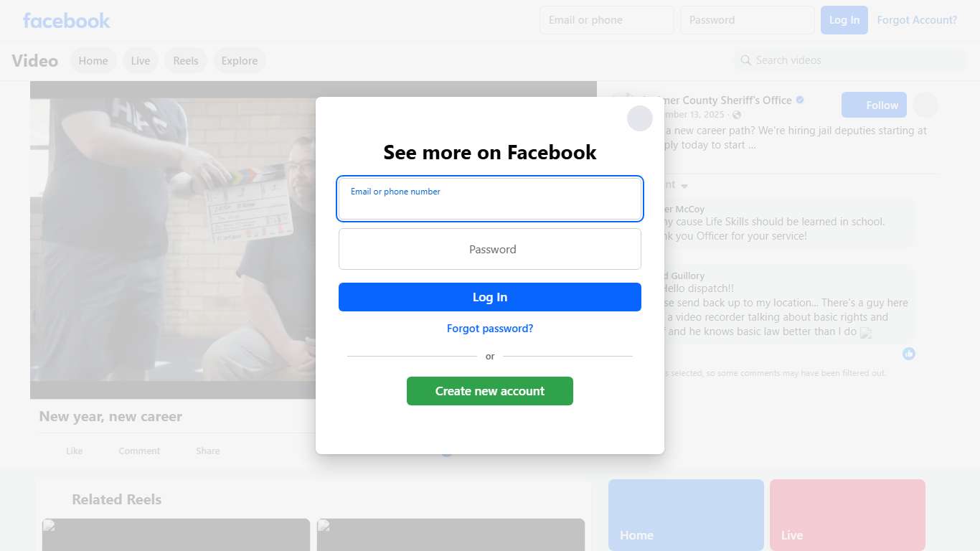Image resolution: width=980 pixels, height=551 pixels.
Task: Open the round options button beside Follow
Action: [x=925, y=105]
